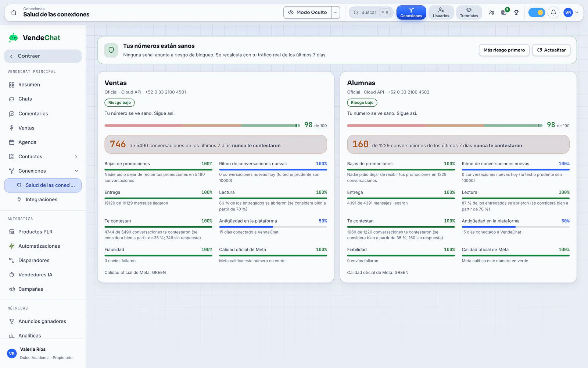Open Integraciones submenu item

(43, 200)
